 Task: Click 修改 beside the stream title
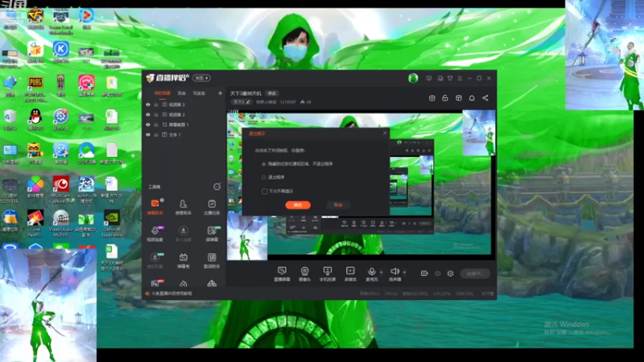click(x=272, y=93)
